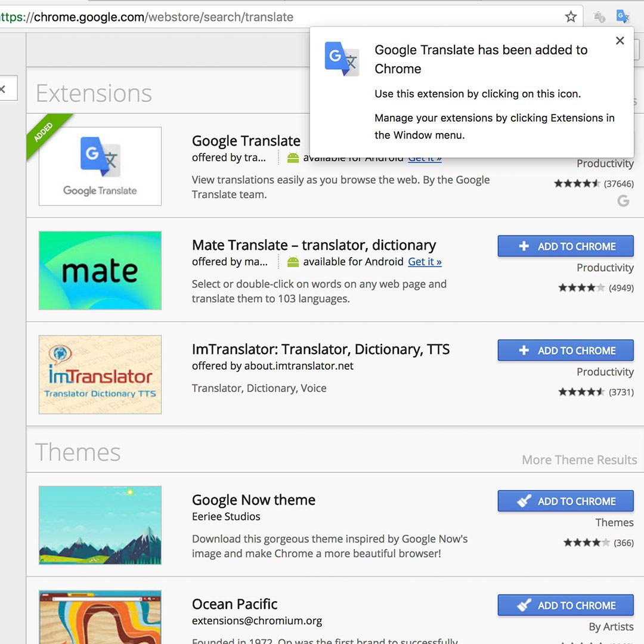Open Mate Translate – translator, dictionary title
Image resolution: width=644 pixels, height=644 pixels.
pyautogui.click(x=314, y=245)
